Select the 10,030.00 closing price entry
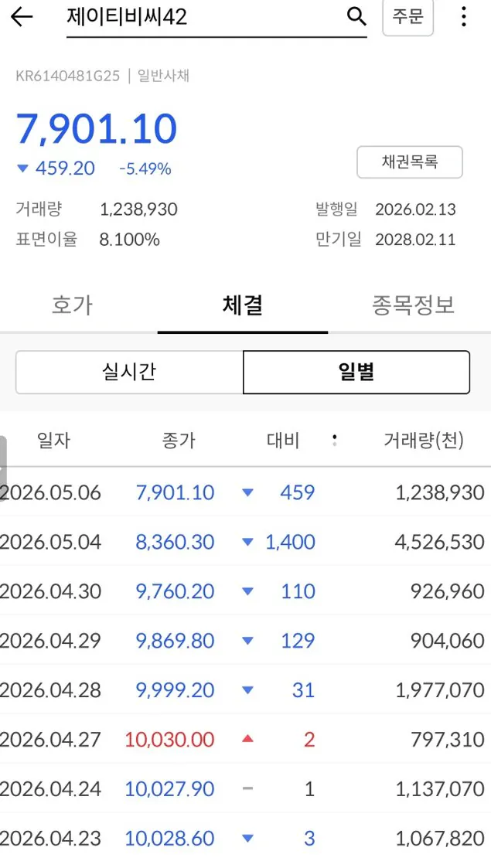 click(x=169, y=739)
